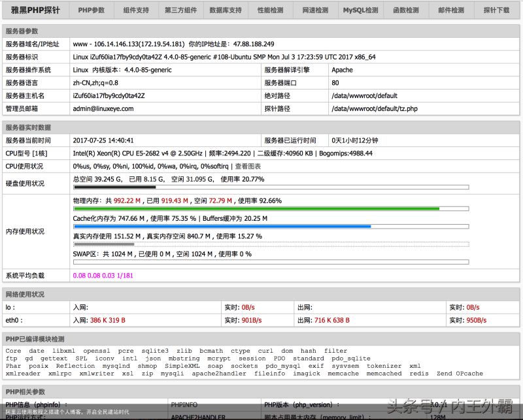Select the 邮件检测 tab
Viewport: 523px width, 420px height.
[x=451, y=10]
